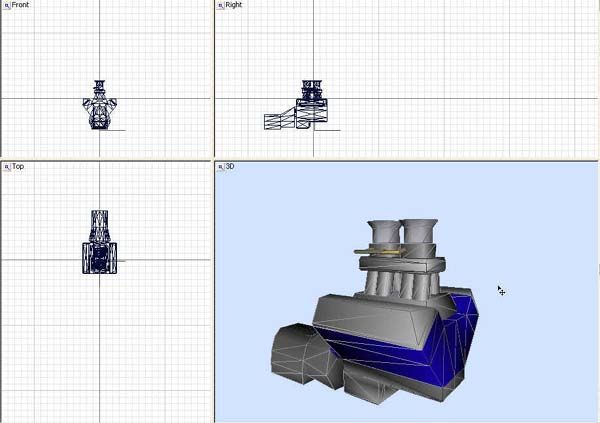Select the 3D viewport label
Viewport: 600px width, 423px height.
pos(230,167)
